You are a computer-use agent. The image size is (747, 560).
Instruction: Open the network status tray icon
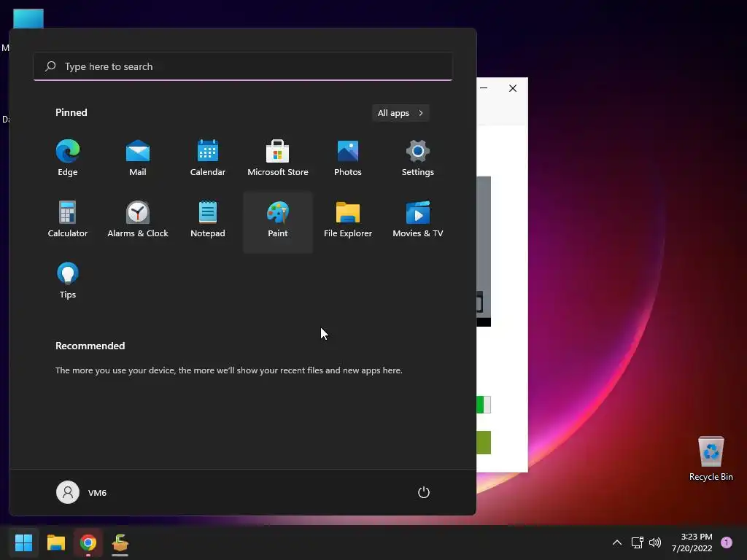[x=638, y=542]
